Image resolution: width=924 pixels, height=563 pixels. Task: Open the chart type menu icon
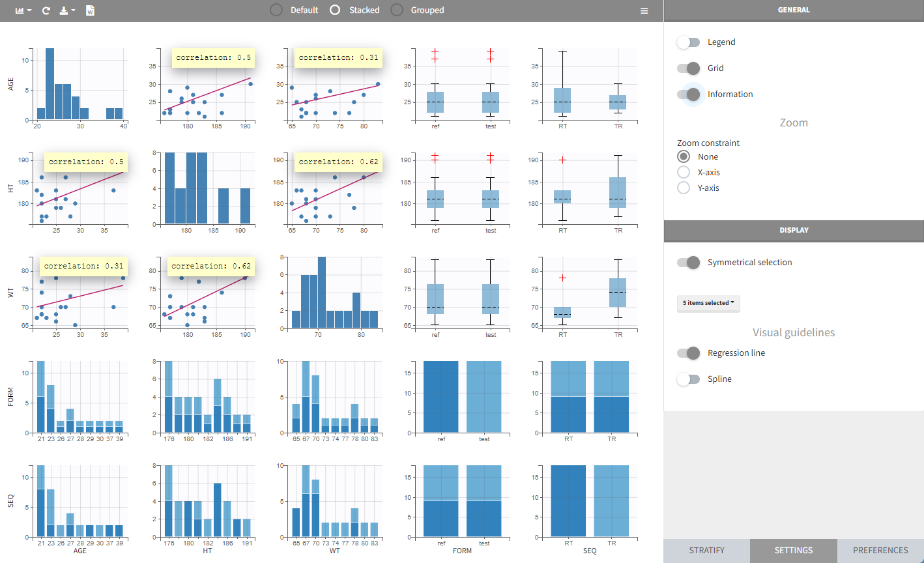(x=23, y=10)
